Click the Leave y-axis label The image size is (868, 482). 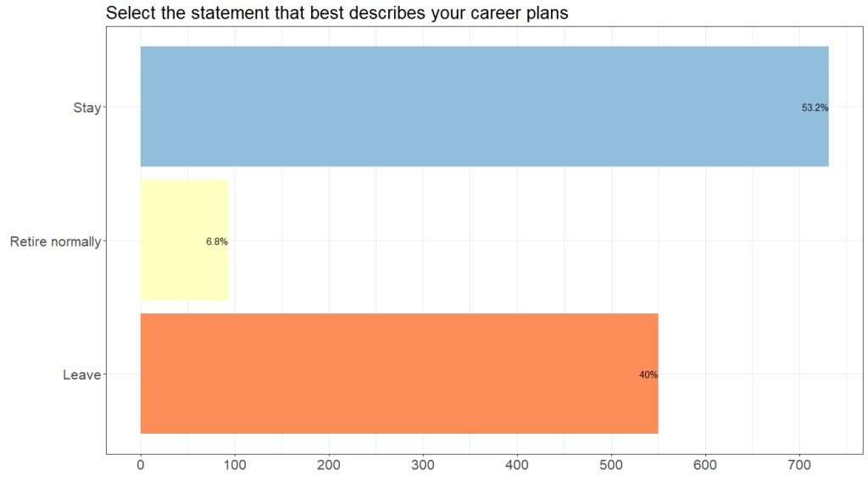[81, 374]
